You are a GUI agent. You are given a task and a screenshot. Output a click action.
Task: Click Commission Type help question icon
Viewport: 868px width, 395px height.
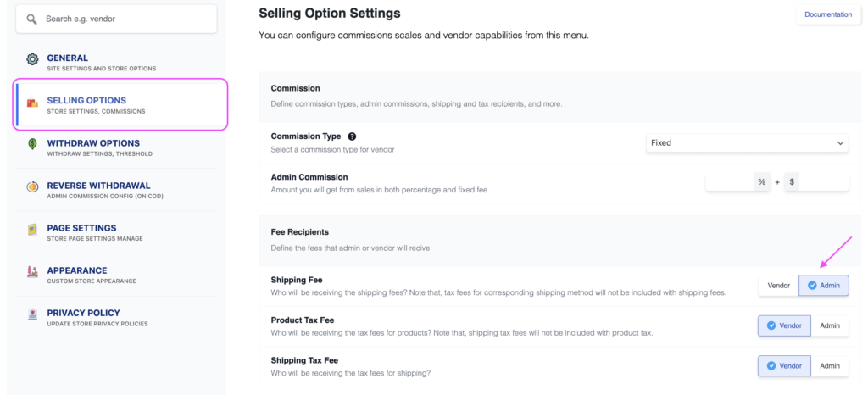pyautogui.click(x=352, y=136)
